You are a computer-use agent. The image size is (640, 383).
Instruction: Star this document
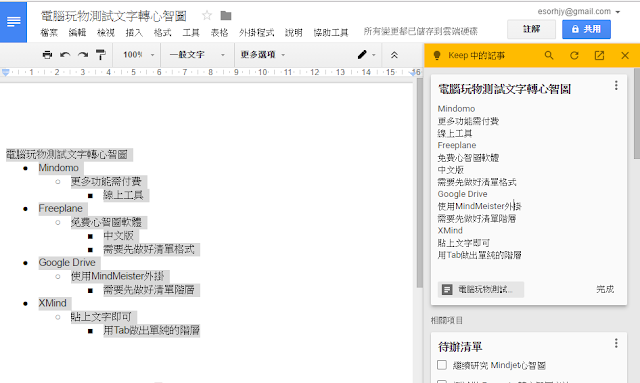coord(207,16)
